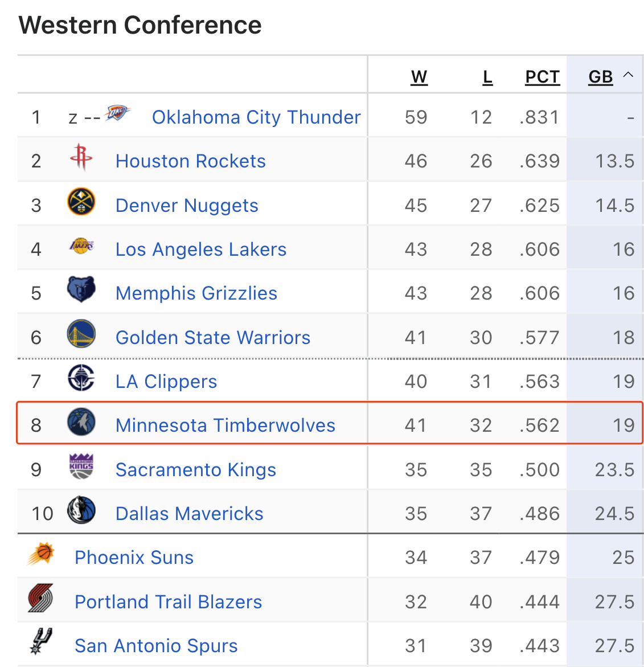Select the Los Angeles Lakers logo
The width and height of the screenshot is (644, 667).
(81, 245)
